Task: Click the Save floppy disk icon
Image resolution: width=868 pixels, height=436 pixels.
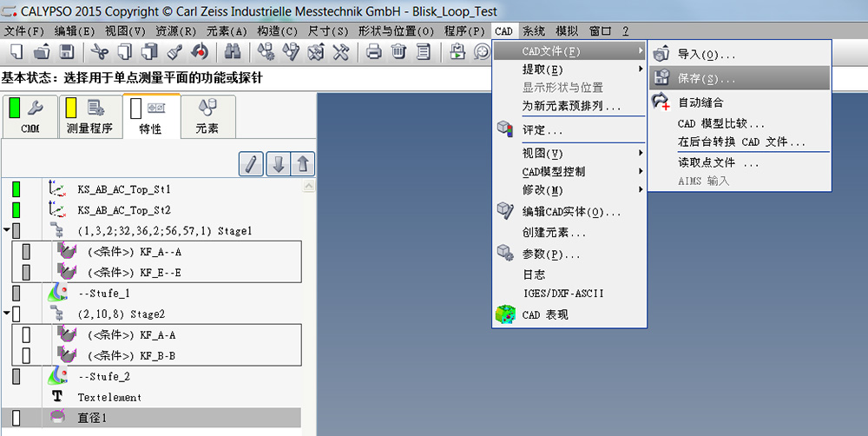Action: click(x=67, y=52)
